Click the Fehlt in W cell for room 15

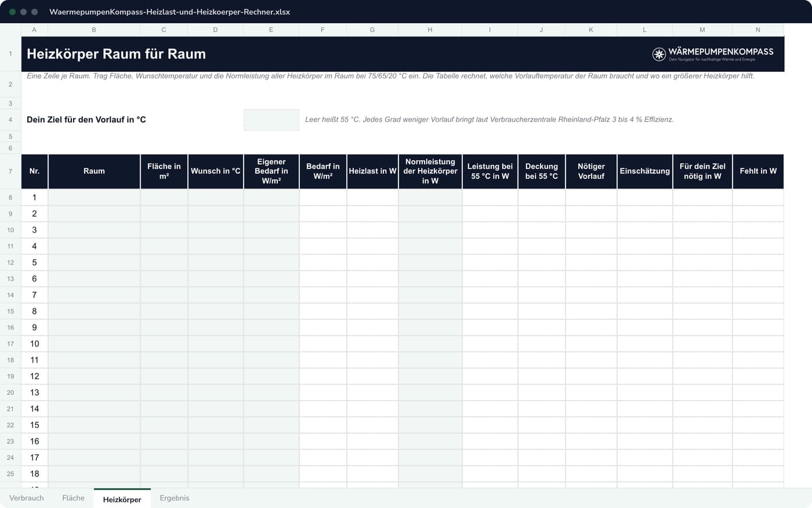click(758, 425)
